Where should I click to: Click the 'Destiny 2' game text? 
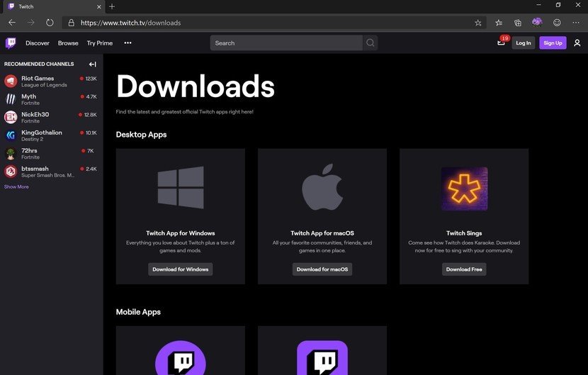pos(33,139)
